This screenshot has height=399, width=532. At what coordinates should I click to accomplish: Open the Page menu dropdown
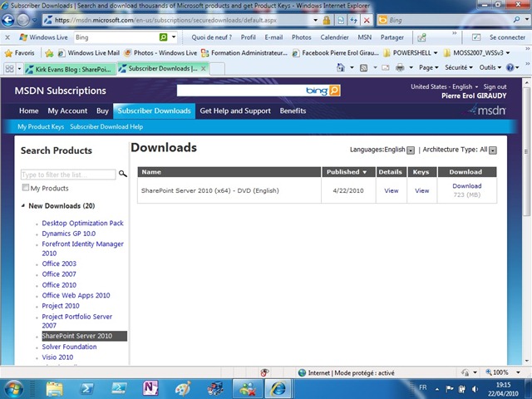point(429,67)
